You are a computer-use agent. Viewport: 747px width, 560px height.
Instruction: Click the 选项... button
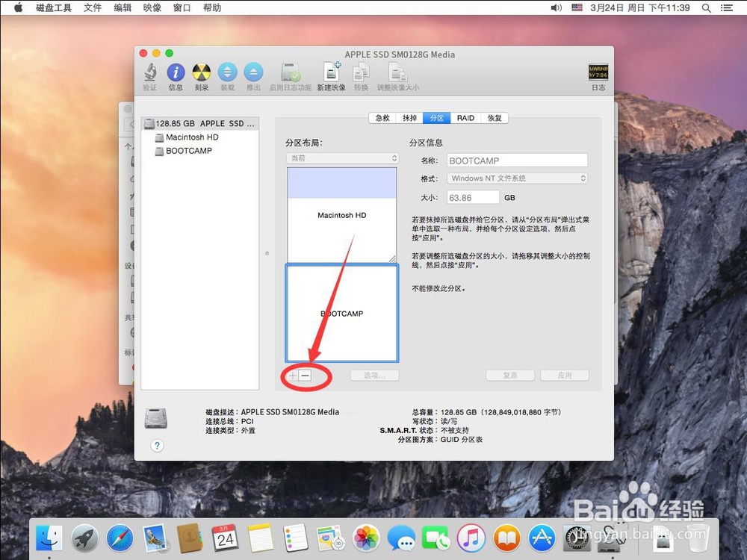click(x=374, y=376)
